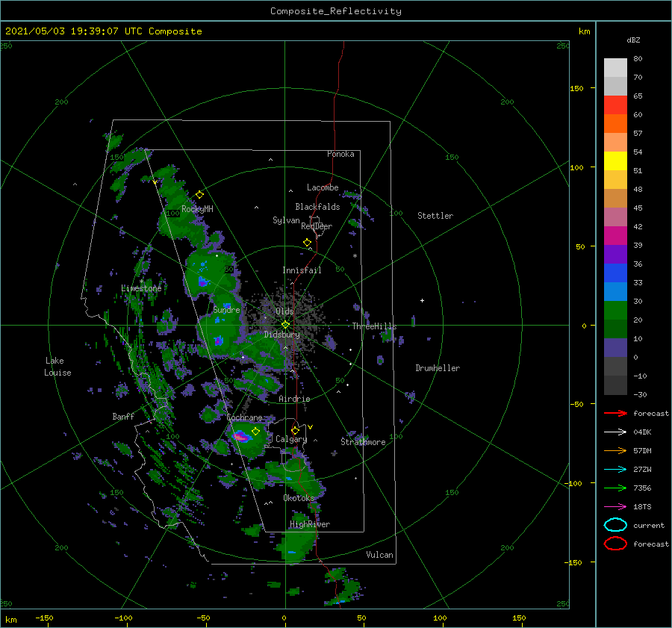The image size is (672, 628).
Task: Click the current legend label
Action: [x=649, y=525]
